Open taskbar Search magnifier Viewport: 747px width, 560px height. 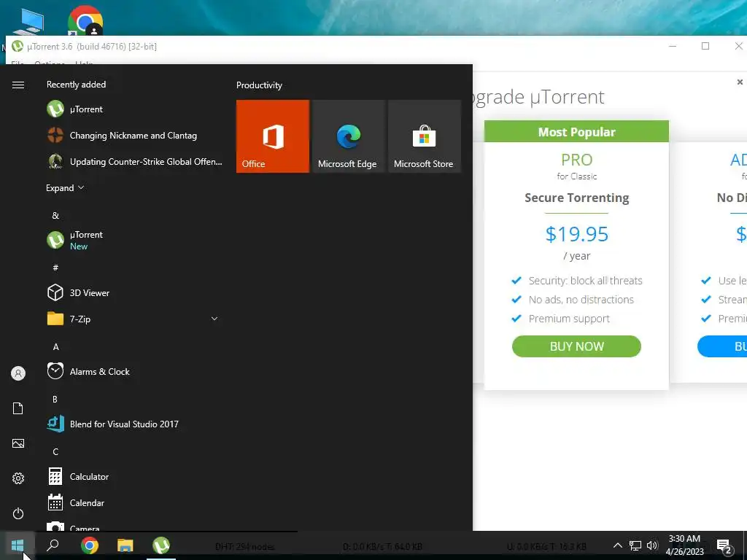click(53, 545)
